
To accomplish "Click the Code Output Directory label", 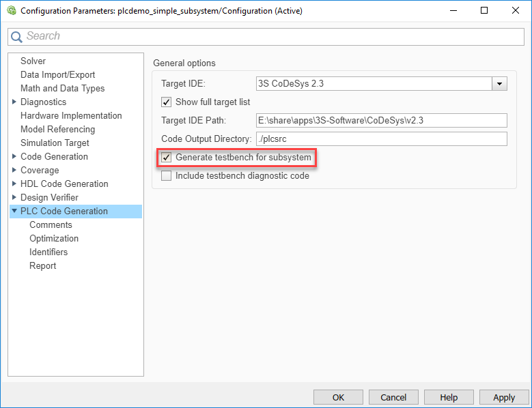I will click(207, 139).
